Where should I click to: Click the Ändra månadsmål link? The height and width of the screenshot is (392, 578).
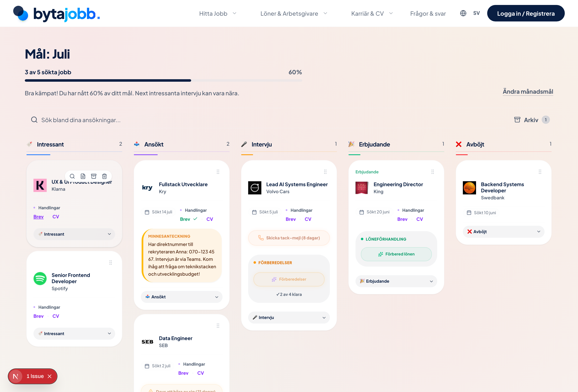coord(528,91)
